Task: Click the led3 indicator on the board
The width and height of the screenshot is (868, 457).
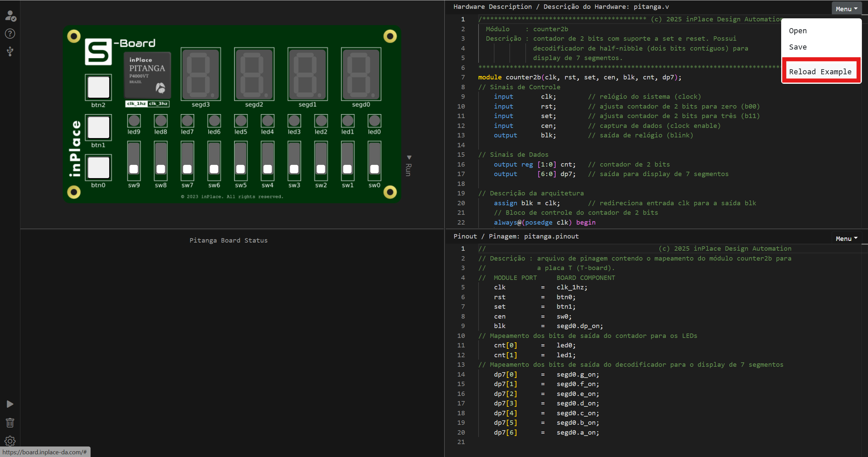Action: (294, 120)
